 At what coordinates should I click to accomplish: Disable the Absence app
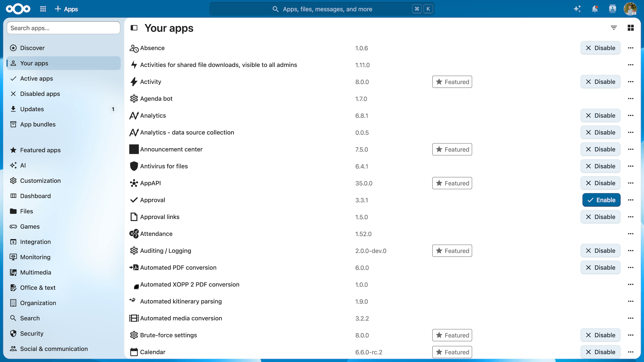pos(600,48)
